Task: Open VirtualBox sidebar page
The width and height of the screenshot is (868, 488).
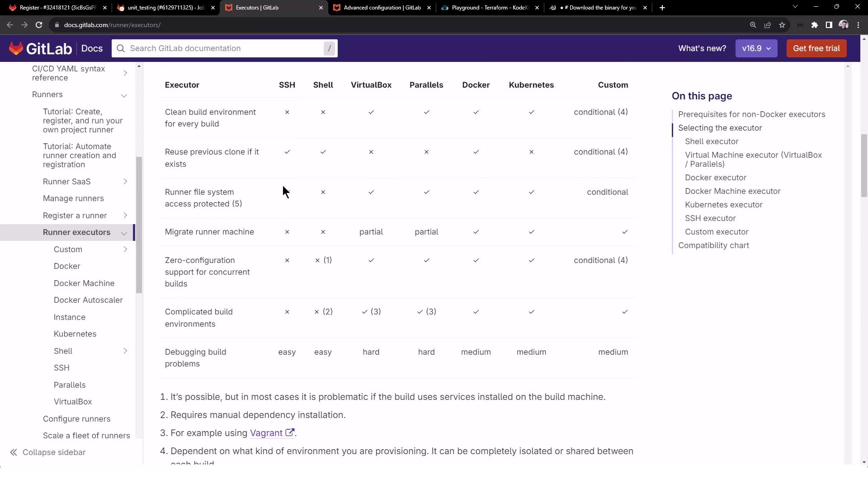Action: coord(73,402)
